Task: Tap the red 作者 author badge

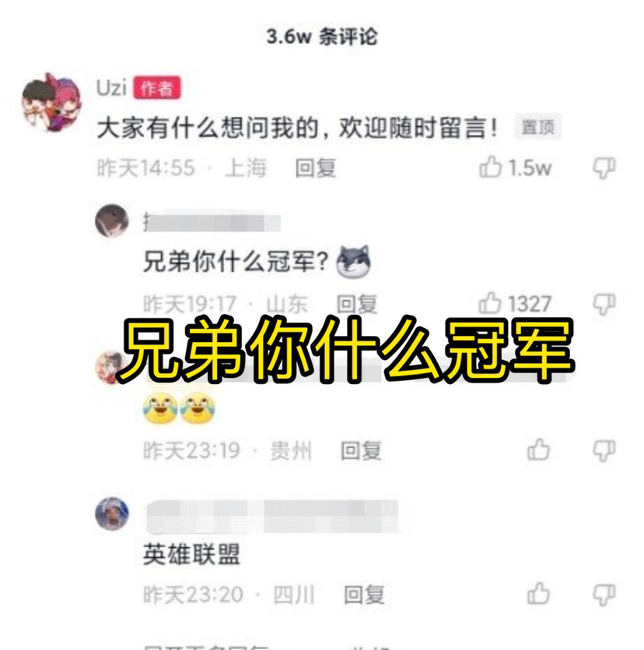Action: pos(157,88)
